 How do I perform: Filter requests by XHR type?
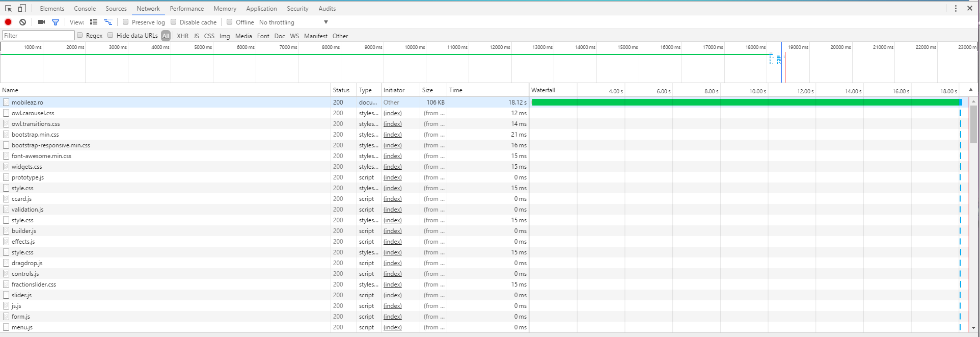[182, 36]
